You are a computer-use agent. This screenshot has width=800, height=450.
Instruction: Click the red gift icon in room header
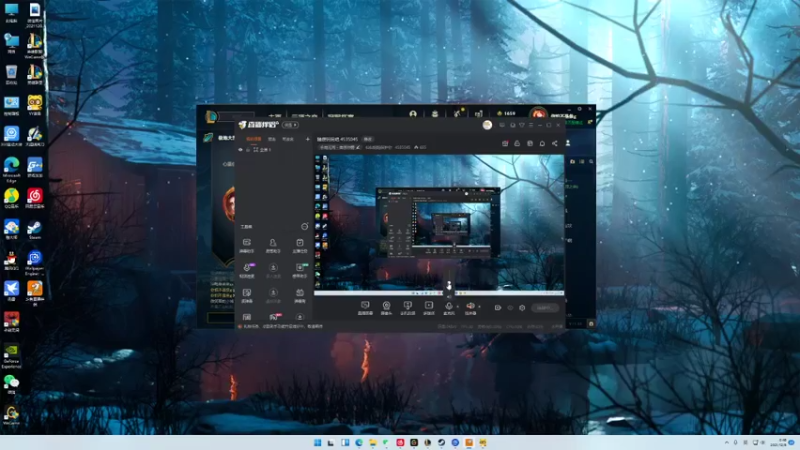tap(505, 143)
